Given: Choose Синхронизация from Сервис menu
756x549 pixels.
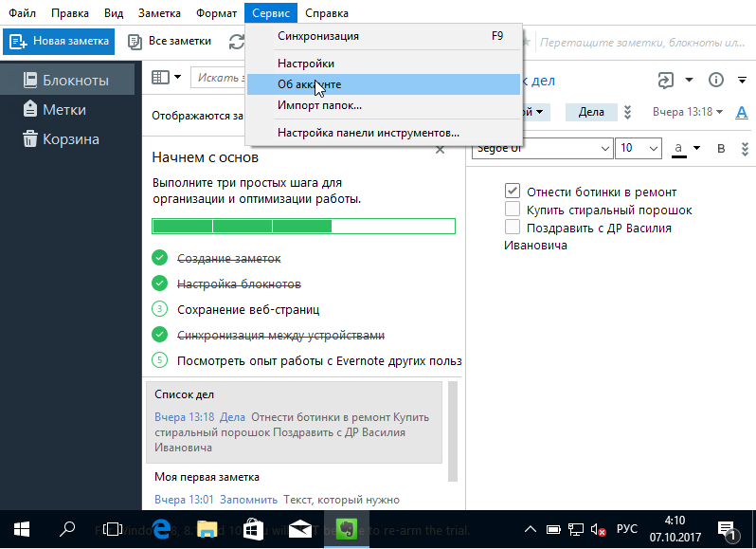Looking at the screenshot, I should point(384,36).
